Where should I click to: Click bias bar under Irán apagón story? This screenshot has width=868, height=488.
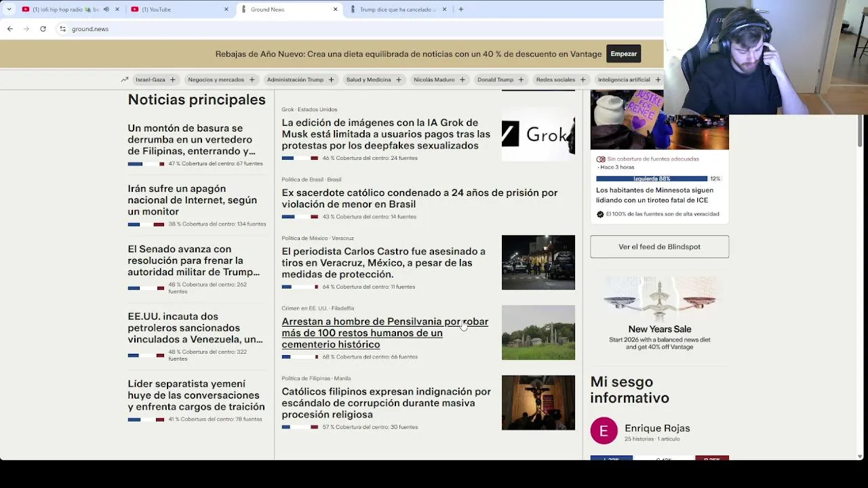146,224
